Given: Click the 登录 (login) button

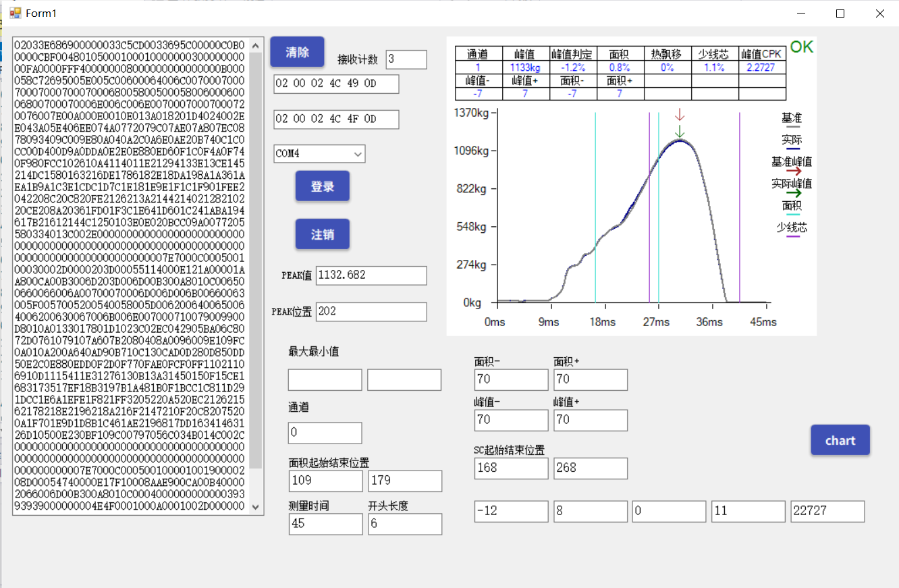Looking at the screenshot, I should [322, 186].
